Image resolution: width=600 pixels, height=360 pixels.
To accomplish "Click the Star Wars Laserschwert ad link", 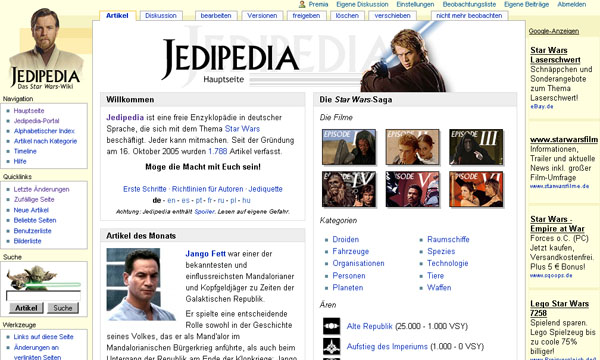I will (x=555, y=55).
